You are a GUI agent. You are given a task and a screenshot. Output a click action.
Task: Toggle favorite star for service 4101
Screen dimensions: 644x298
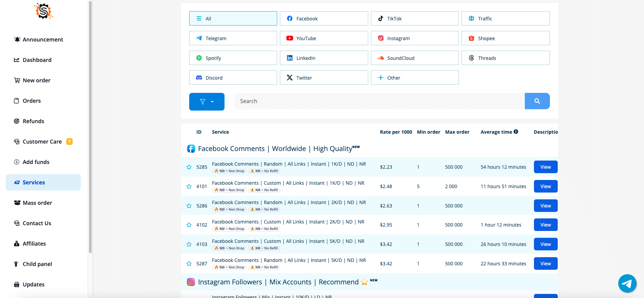tap(189, 186)
